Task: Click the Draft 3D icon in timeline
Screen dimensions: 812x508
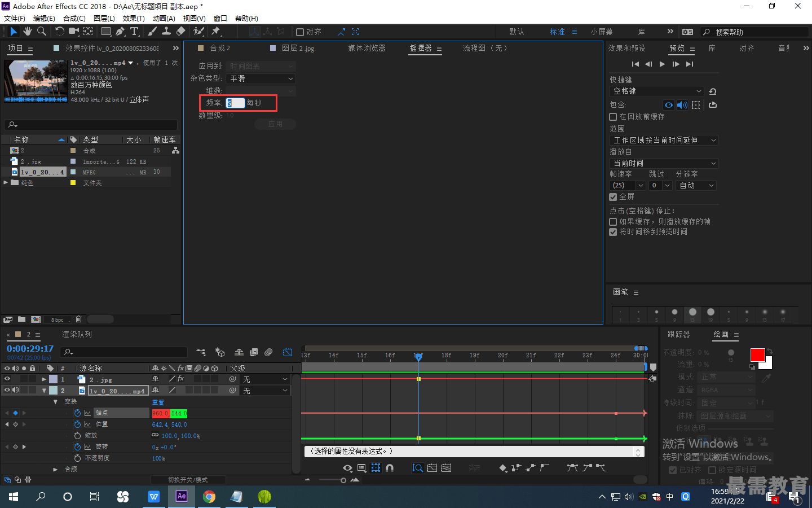Action: click(x=220, y=352)
